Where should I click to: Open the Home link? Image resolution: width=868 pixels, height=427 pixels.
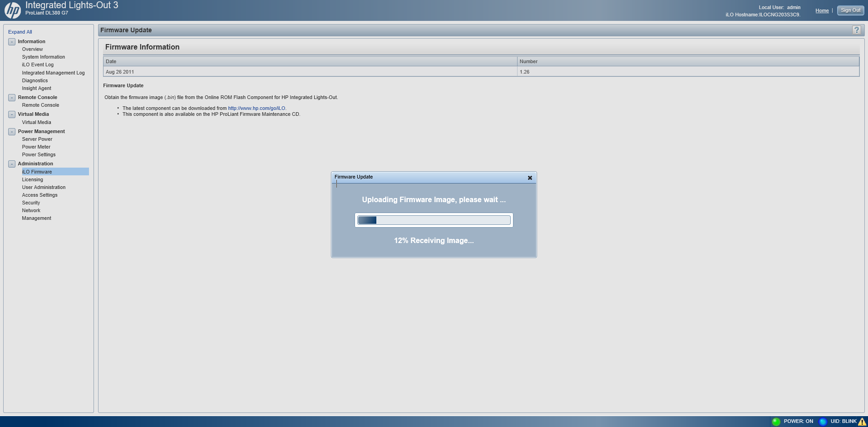[x=822, y=10]
